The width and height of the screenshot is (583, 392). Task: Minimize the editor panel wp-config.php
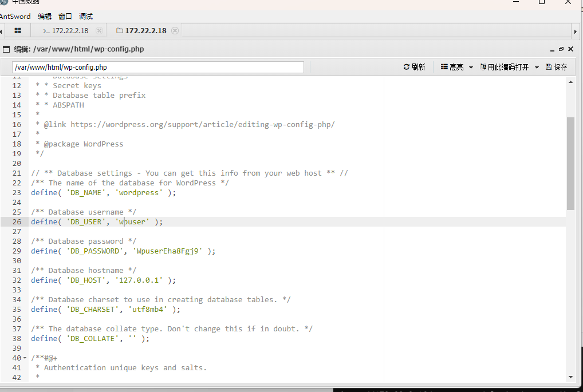click(552, 49)
